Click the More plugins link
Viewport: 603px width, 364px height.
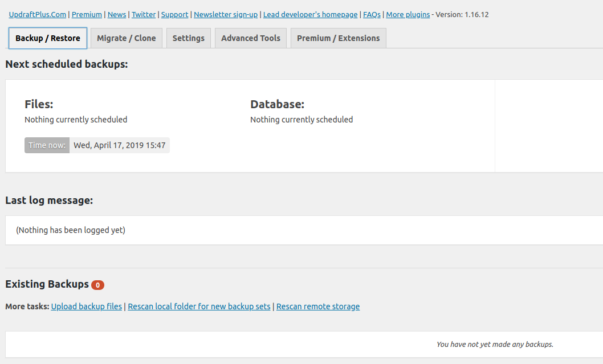click(408, 14)
